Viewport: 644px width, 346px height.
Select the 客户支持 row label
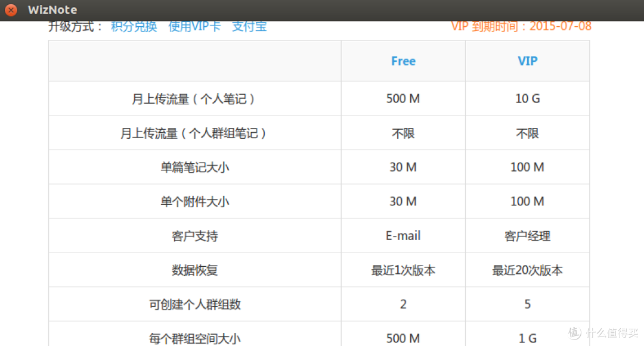point(194,236)
